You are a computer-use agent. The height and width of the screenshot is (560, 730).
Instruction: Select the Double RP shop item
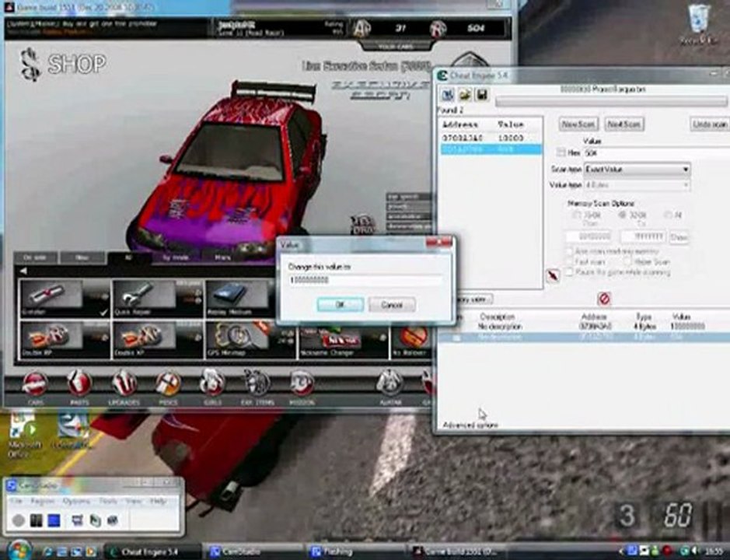click(x=65, y=340)
